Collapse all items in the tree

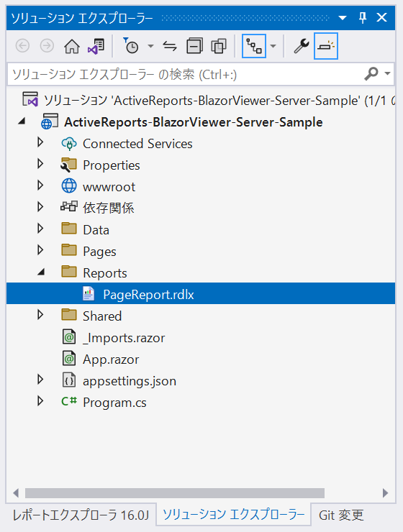pos(194,46)
